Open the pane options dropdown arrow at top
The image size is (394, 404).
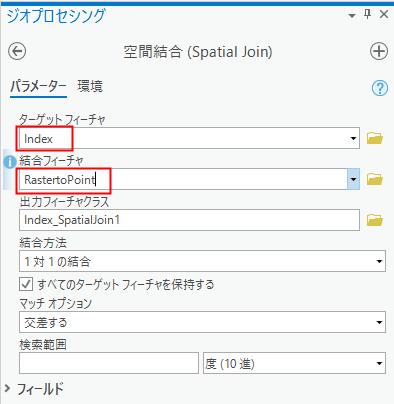tap(352, 16)
